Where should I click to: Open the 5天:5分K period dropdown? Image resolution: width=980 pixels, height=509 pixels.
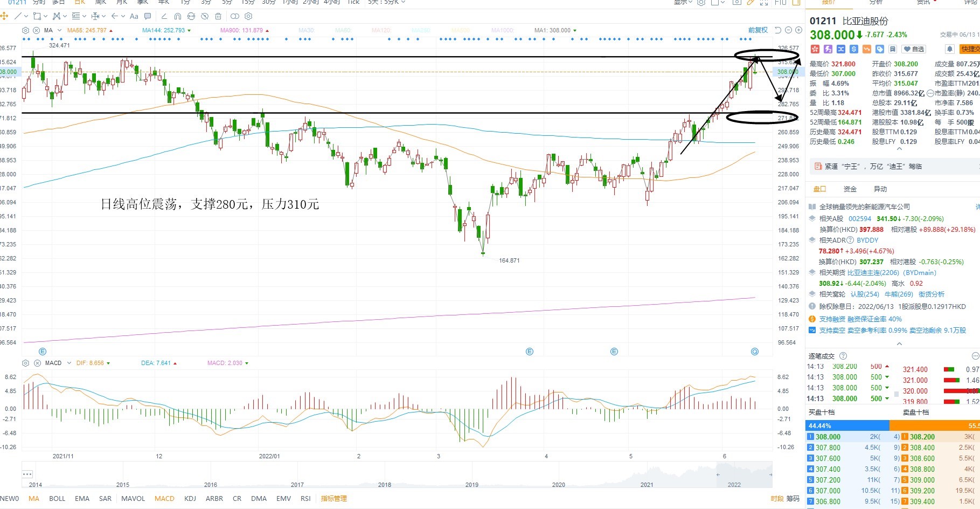[387, 2]
